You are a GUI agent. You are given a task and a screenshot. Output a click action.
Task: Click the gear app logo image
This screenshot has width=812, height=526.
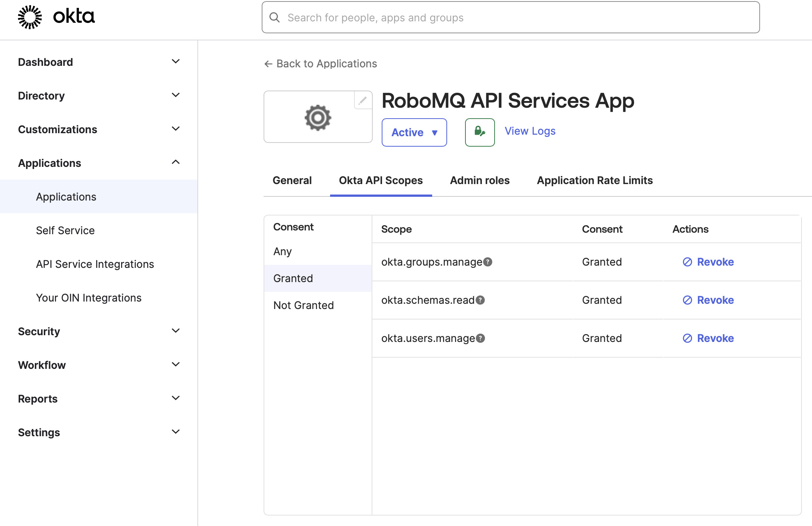click(x=318, y=117)
